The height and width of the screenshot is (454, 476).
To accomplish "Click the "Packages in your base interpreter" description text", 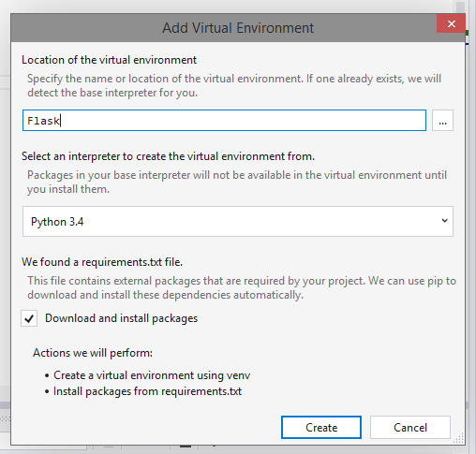I will [237, 182].
